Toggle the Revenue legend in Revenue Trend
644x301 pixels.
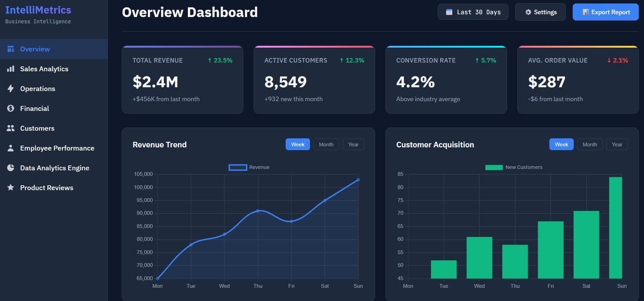click(x=249, y=167)
